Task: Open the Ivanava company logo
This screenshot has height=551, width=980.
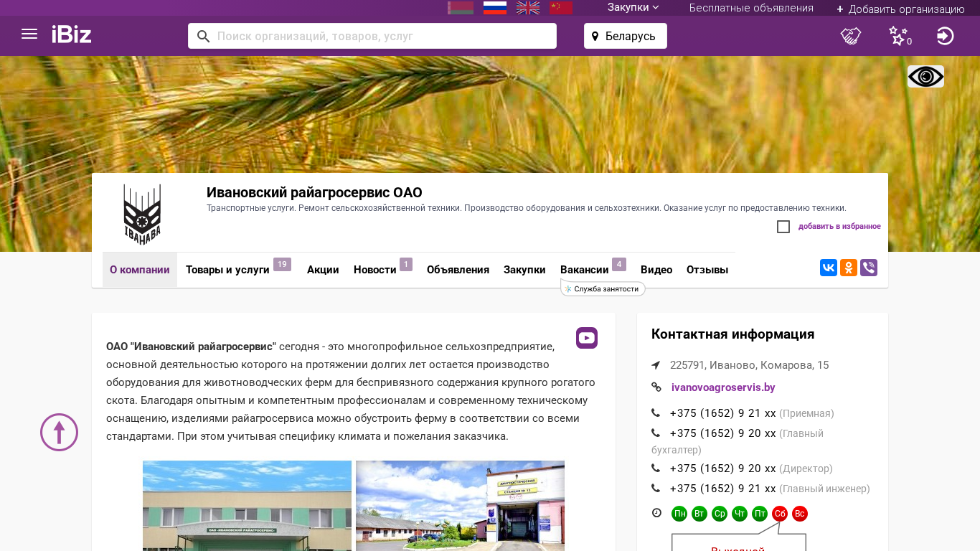Action: (x=142, y=214)
